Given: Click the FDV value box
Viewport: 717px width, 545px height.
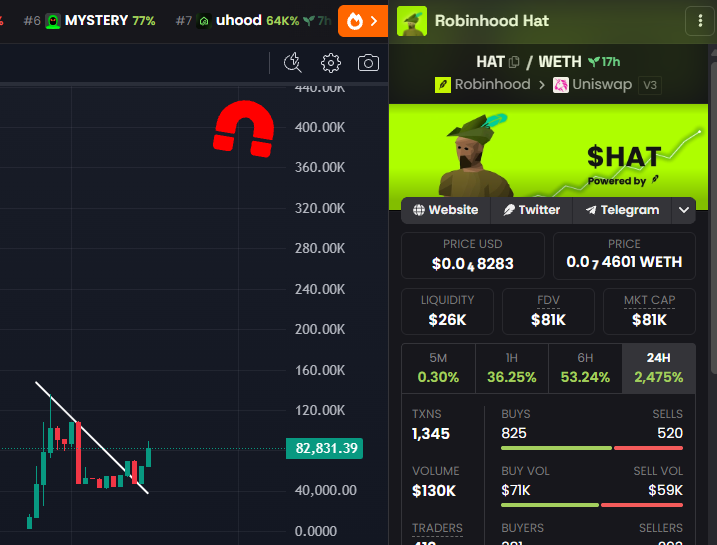Looking at the screenshot, I should (x=548, y=311).
